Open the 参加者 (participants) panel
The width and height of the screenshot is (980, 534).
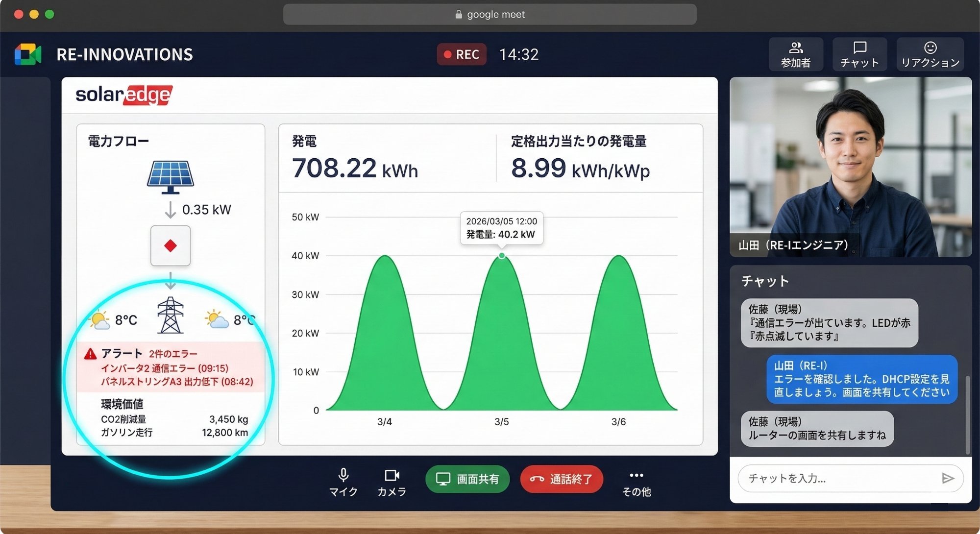[796, 54]
